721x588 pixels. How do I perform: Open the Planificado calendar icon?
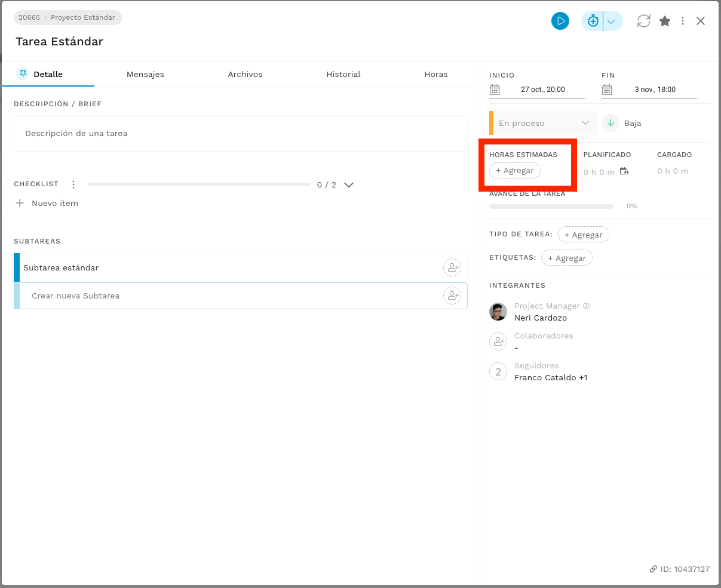624,171
